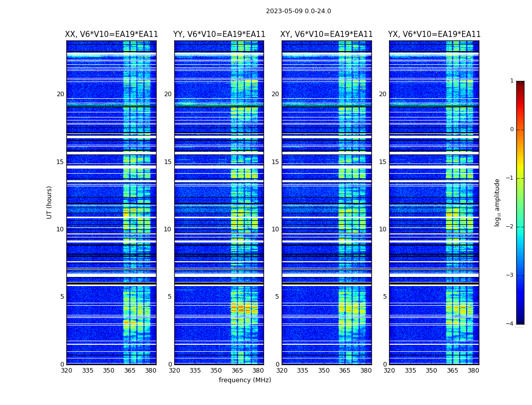Click the YY, V6*V10=EA19*EA11 title
532x405 pixels.
coord(219,34)
